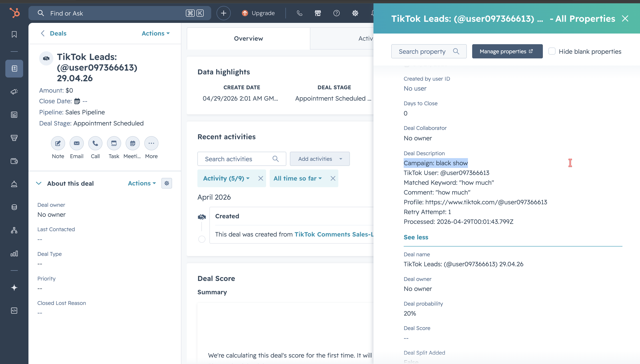Click the Deal name value in All Properties
The width and height of the screenshot is (640, 364).
point(463,264)
